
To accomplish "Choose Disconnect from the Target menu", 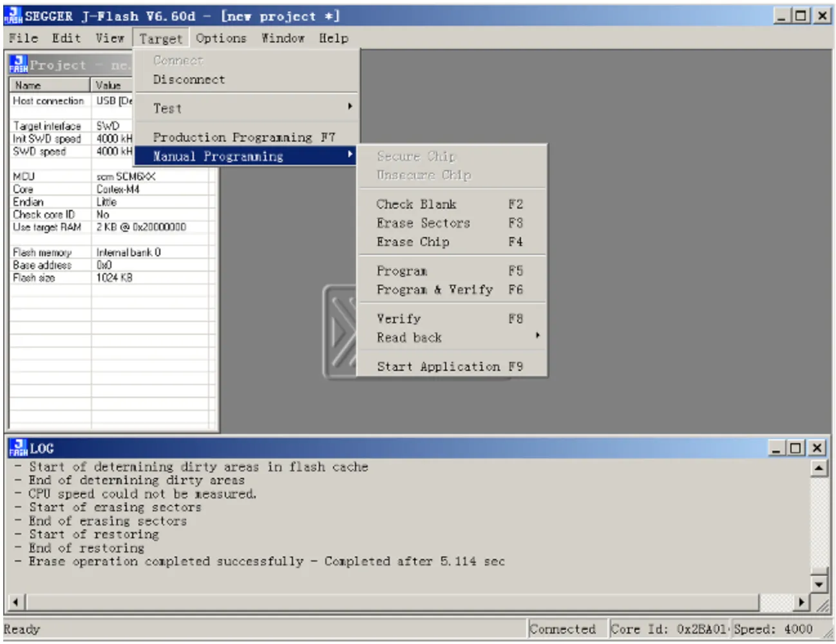I will (245, 80).
